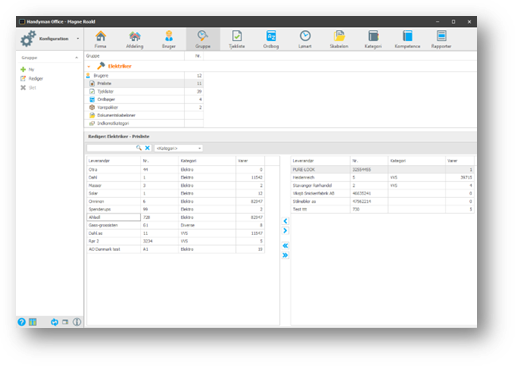Viewport: 515px width, 366px height.
Task: Open the Ordbog toolbar icon
Action: [x=271, y=39]
